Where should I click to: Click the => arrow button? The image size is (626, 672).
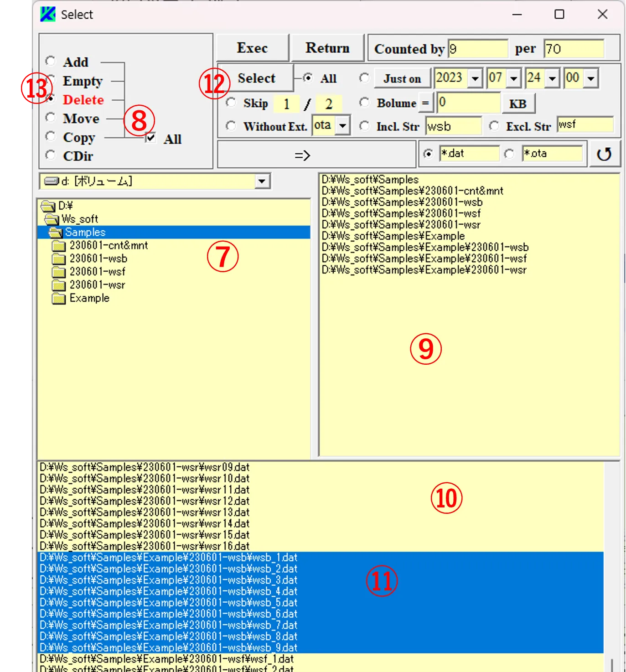[316, 155]
